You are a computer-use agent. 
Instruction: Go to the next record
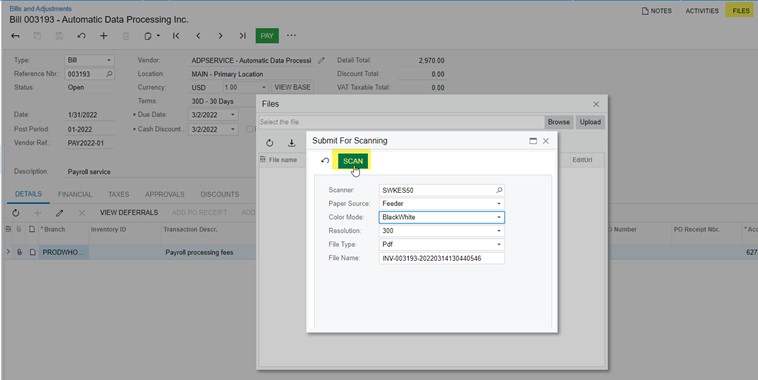coord(220,36)
